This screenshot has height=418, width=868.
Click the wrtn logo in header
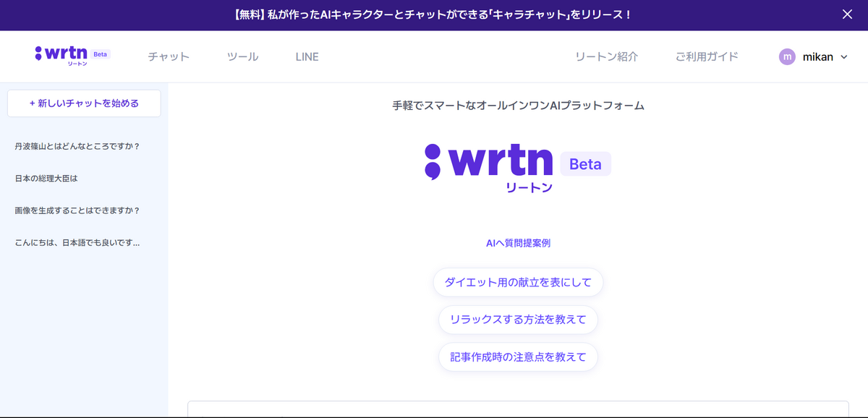[x=61, y=56]
